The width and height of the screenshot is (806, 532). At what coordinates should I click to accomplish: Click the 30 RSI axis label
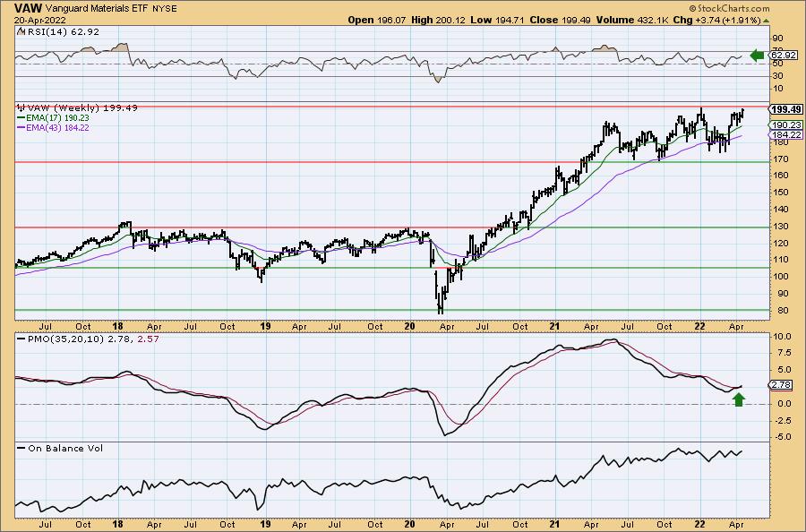coord(777,76)
